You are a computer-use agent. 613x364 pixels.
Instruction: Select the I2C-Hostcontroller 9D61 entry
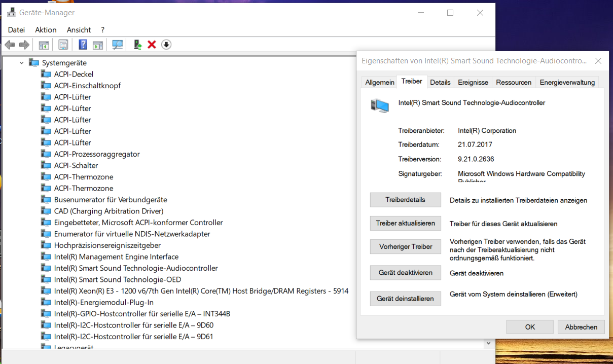pyautogui.click(x=134, y=337)
